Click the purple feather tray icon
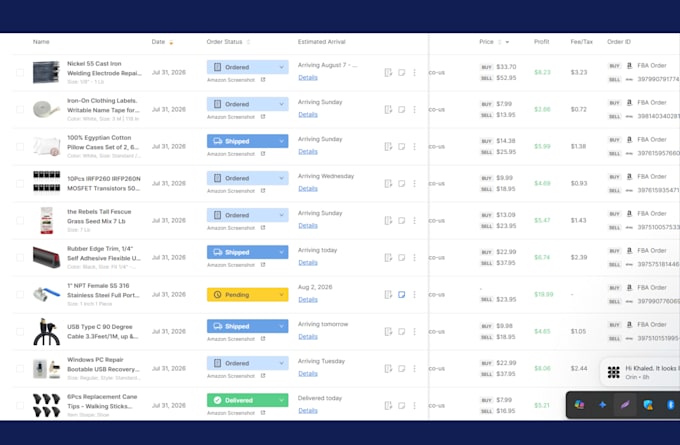 pyautogui.click(x=625, y=405)
